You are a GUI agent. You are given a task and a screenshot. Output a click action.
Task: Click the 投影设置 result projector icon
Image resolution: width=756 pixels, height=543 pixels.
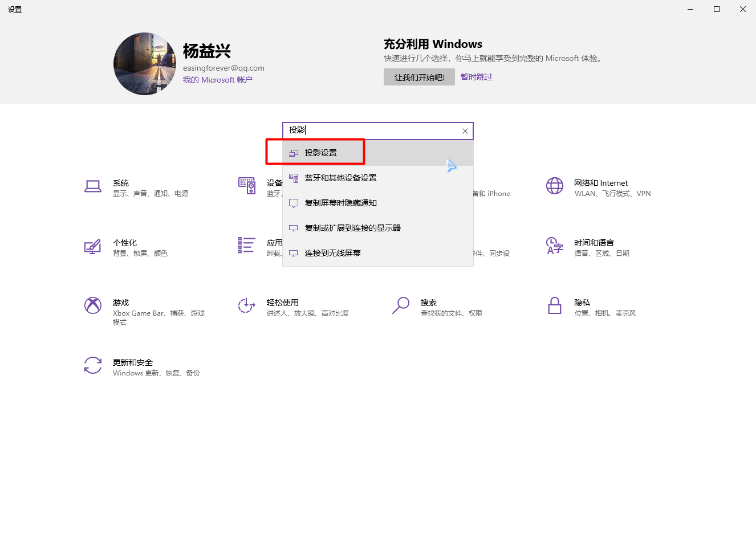(294, 153)
